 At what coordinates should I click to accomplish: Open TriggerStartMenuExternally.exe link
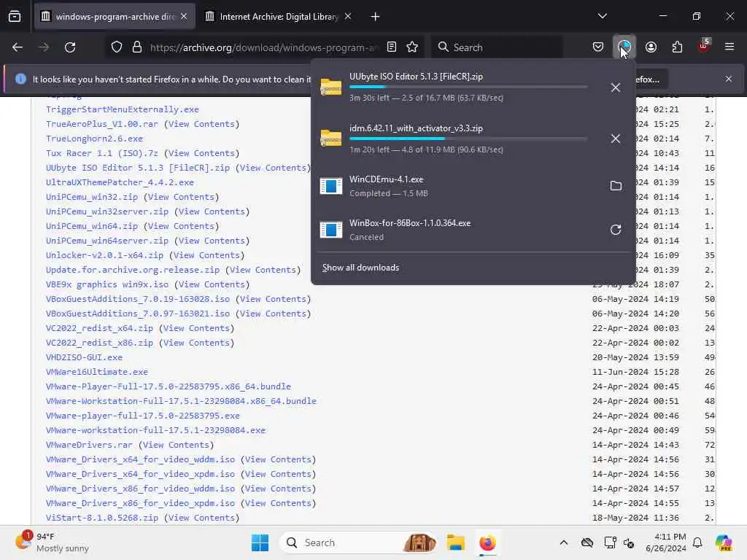(x=123, y=109)
